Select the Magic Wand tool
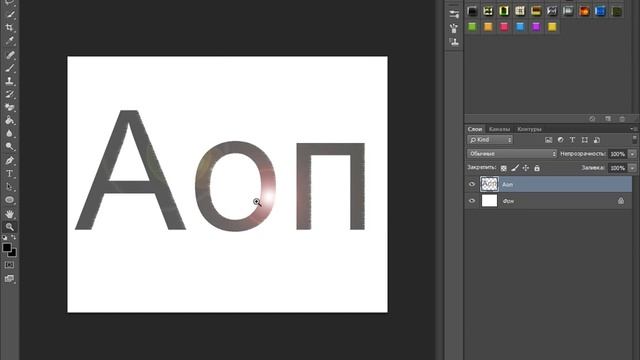The image size is (640, 360). [10, 15]
